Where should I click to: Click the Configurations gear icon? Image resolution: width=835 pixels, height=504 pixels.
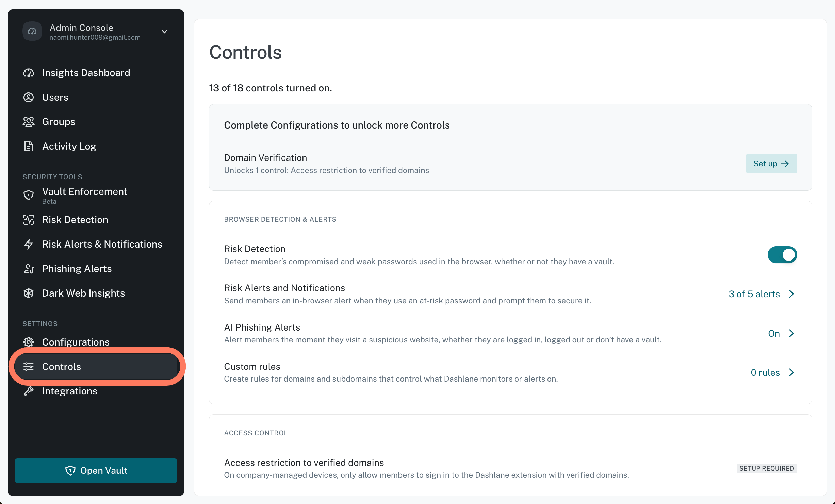[29, 342]
